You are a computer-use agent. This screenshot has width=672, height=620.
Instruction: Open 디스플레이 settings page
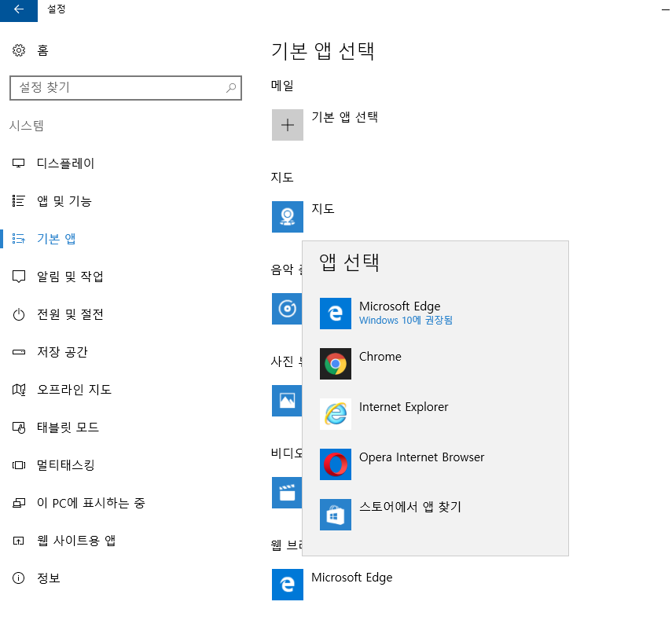coord(65,163)
